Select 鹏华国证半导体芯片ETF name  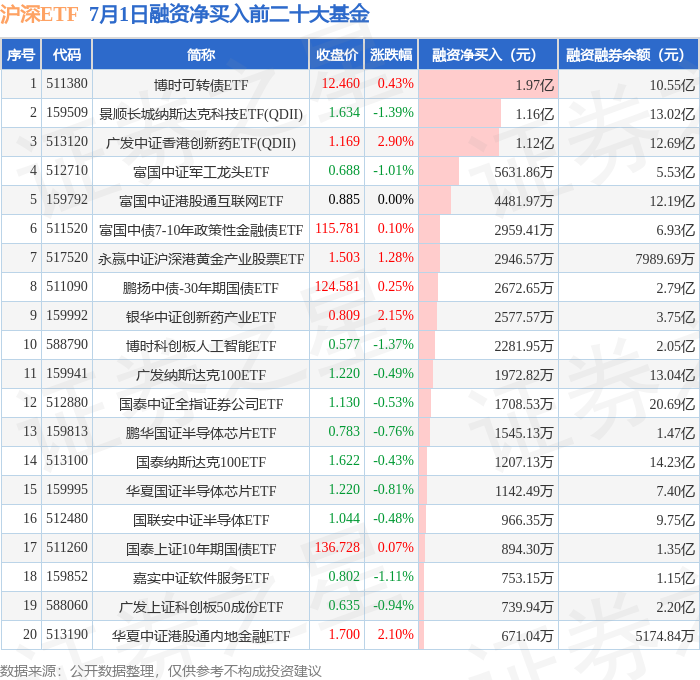pyautogui.click(x=201, y=433)
